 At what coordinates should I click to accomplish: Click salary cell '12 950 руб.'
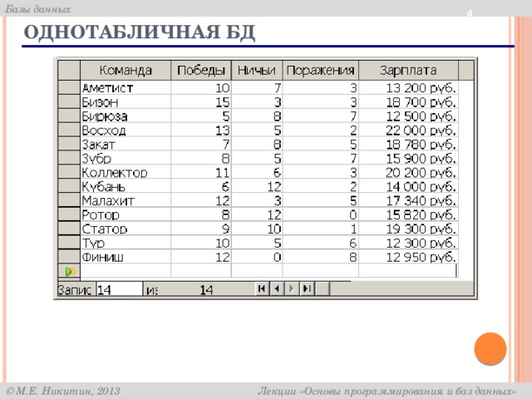point(408,257)
